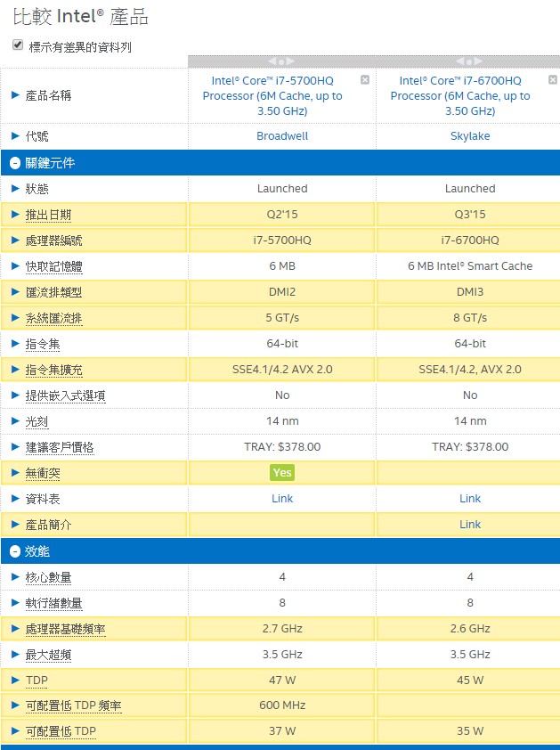The width and height of the screenshot is (560, 750).
Task: Click the 最大超頻 term label
Action: [x=48, y=655]
